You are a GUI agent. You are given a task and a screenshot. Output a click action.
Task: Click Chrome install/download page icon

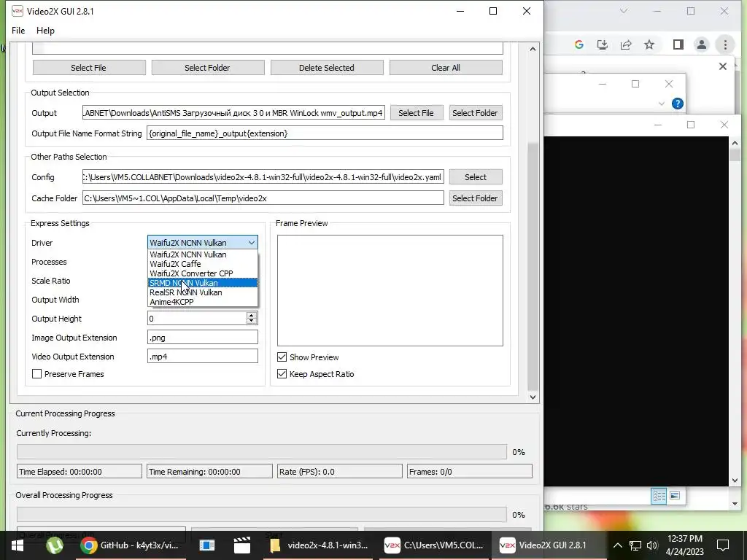click(x=602, y=44)
